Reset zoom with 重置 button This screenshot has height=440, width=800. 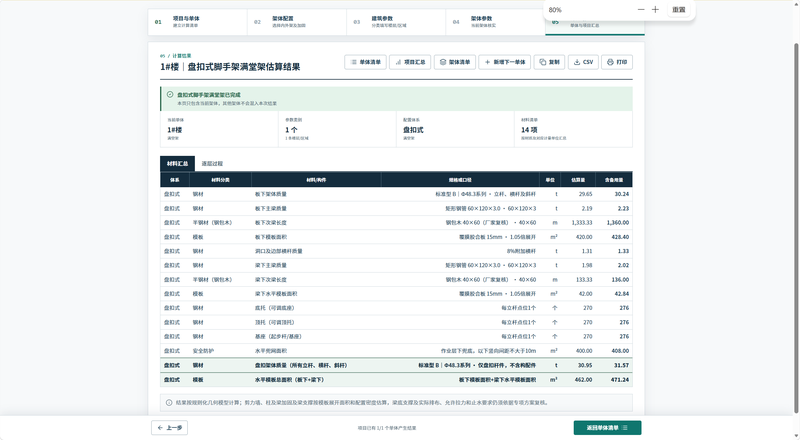coord(679,10)
